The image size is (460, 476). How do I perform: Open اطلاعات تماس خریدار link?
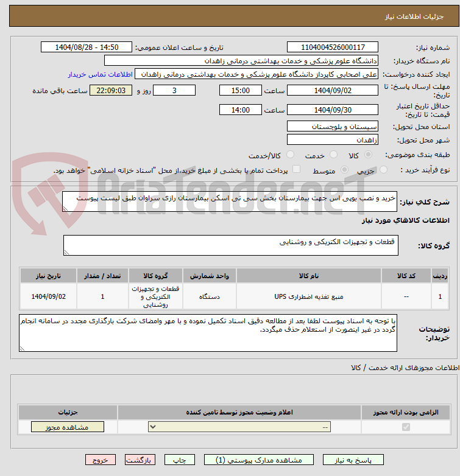(x=101, y=74)
